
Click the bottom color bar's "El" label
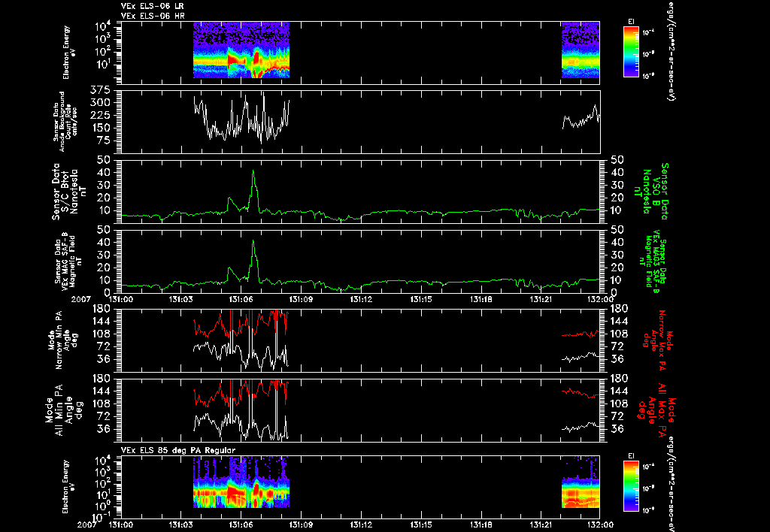coord(631,456)
